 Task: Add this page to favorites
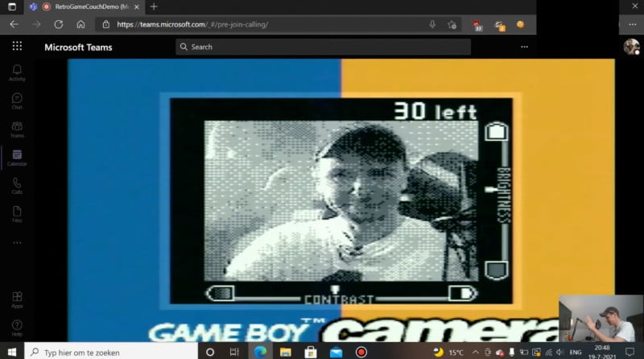(x=452, y=25)
